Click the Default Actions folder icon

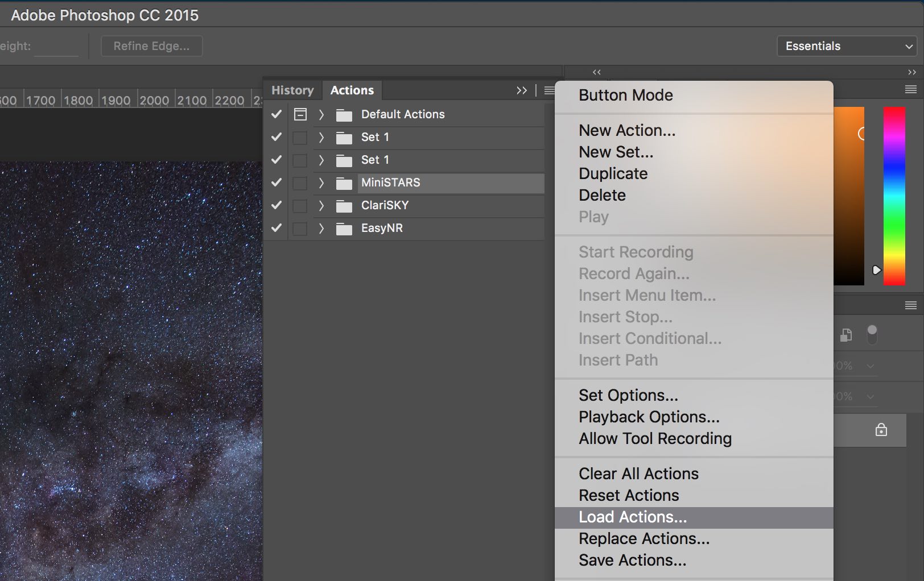(344, 115)
